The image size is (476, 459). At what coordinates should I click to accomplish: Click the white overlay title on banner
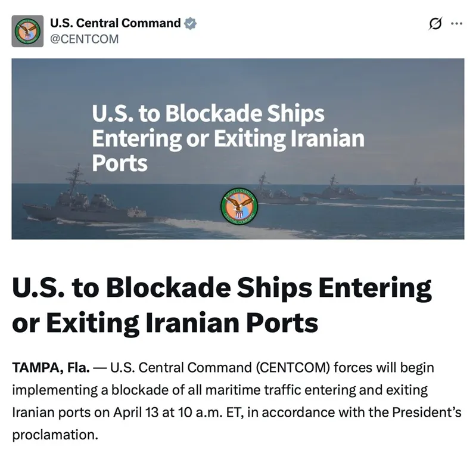pyautogui.click(x=226, y=138)
